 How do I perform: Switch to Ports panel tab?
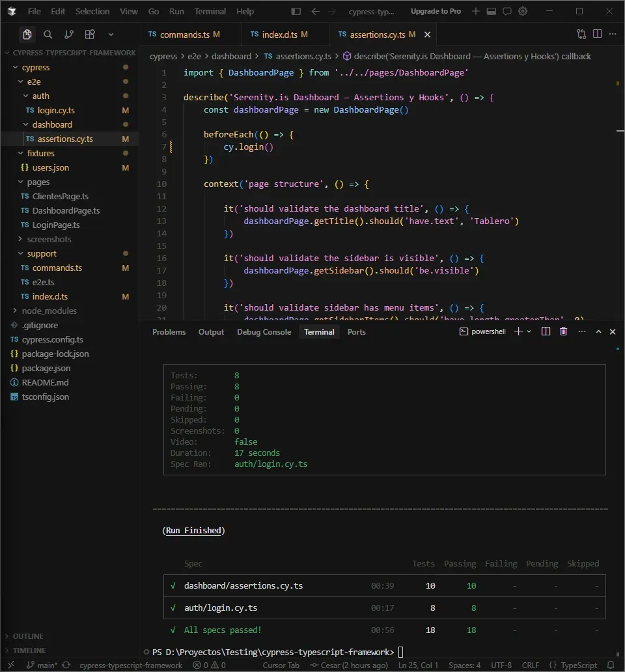point(356,331)
